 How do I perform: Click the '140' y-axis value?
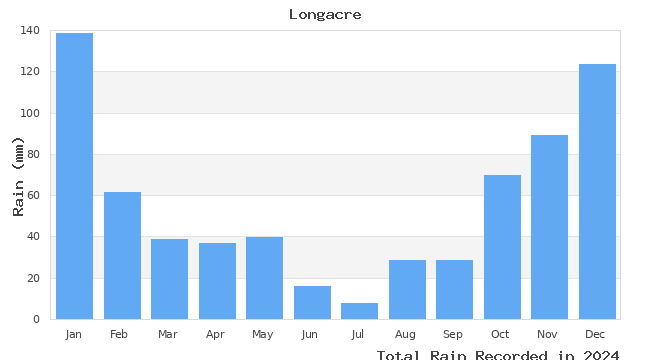pos(30,30)
